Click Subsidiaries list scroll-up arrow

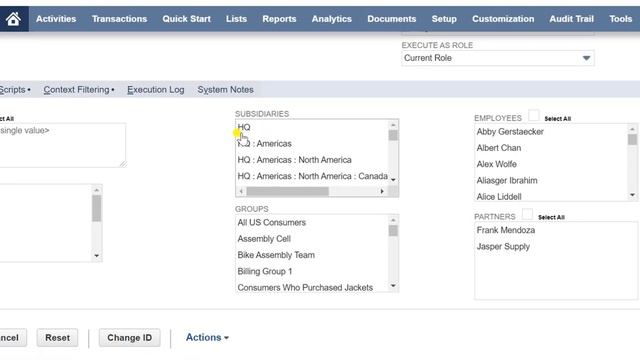click(x=393, y=125)
